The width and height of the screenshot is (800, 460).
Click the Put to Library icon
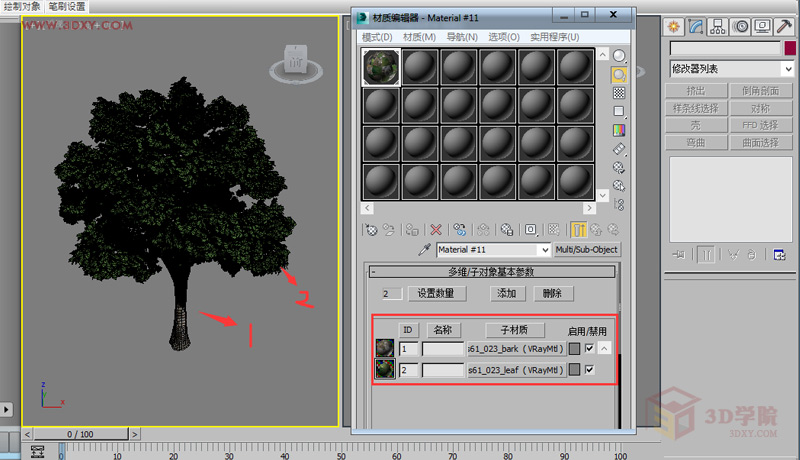(507, 230)
